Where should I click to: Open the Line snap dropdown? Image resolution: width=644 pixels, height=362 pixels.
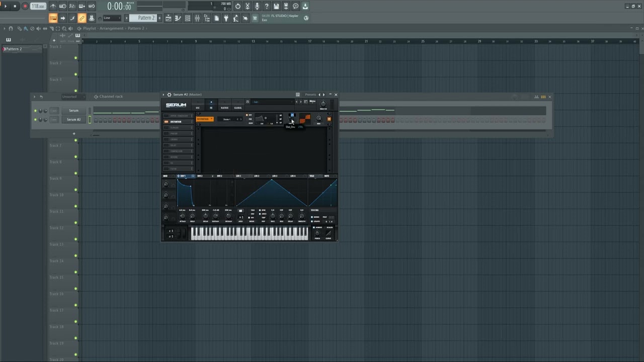click(112, 18)
